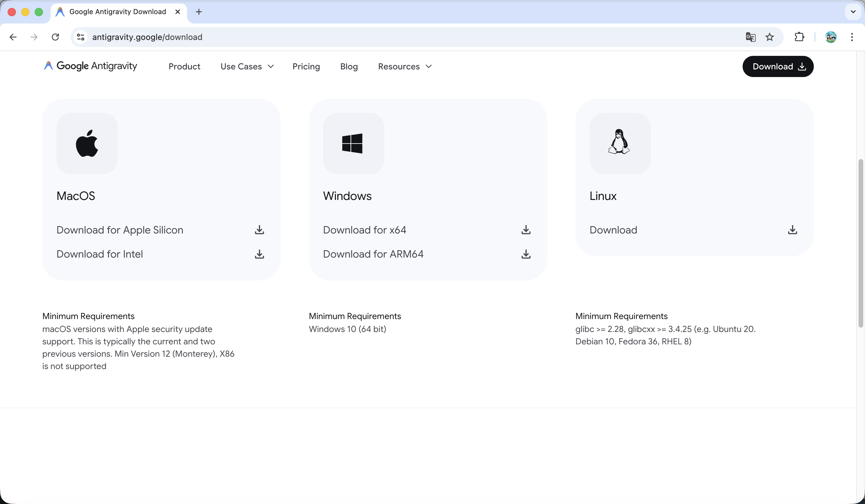Click the page vertical scrollbar
The image size is (865, 504).
860,243
